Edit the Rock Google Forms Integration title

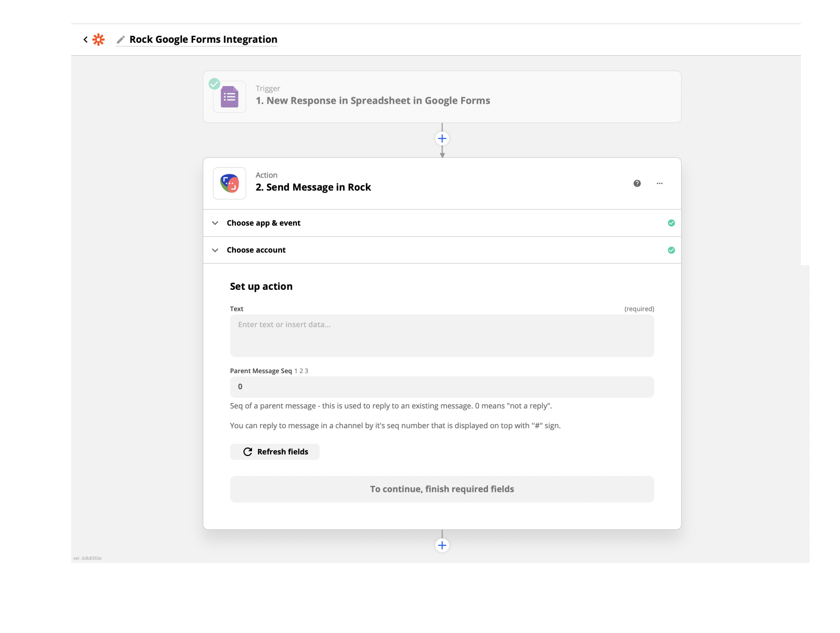point(203,40)
